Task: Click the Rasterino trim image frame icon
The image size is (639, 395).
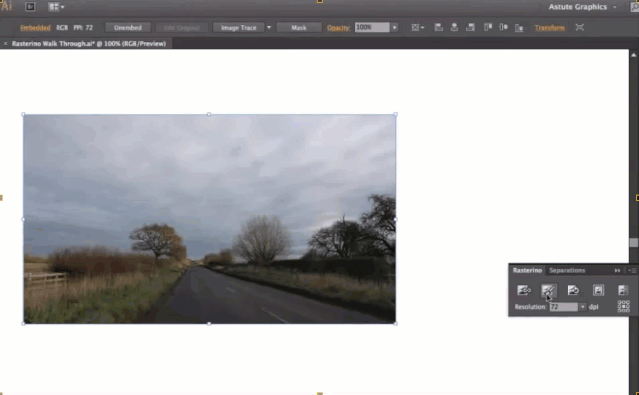Action: 598,290
